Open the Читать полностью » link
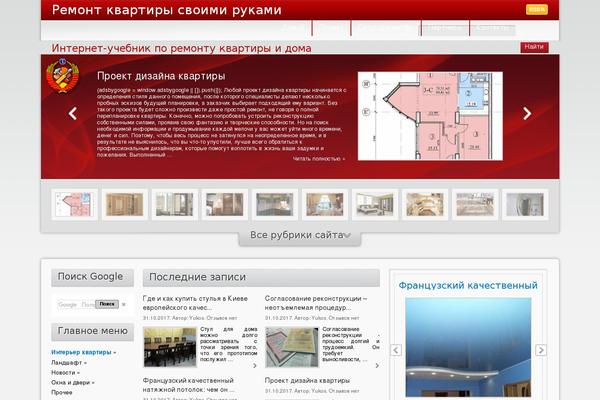The height and width of the screenshot is (400, 600). point(319,158)
